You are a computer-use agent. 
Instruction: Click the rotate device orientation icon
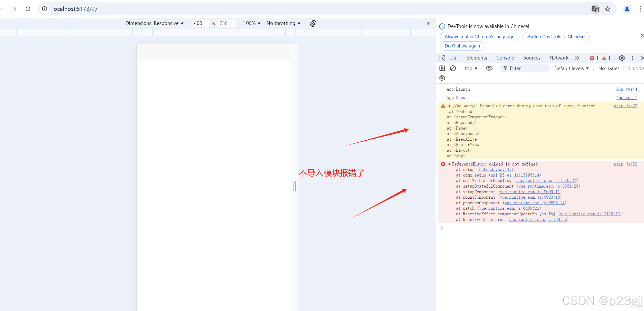coord(313,23)
